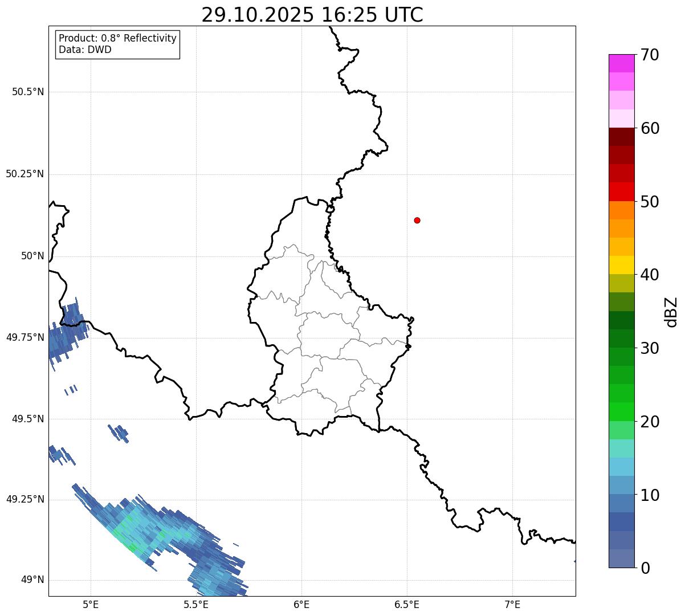Image resolution: width=685 pixels, height=616 pixels.
Task: Click the 6.5°E longitude label
Action: tap(407, 604)
